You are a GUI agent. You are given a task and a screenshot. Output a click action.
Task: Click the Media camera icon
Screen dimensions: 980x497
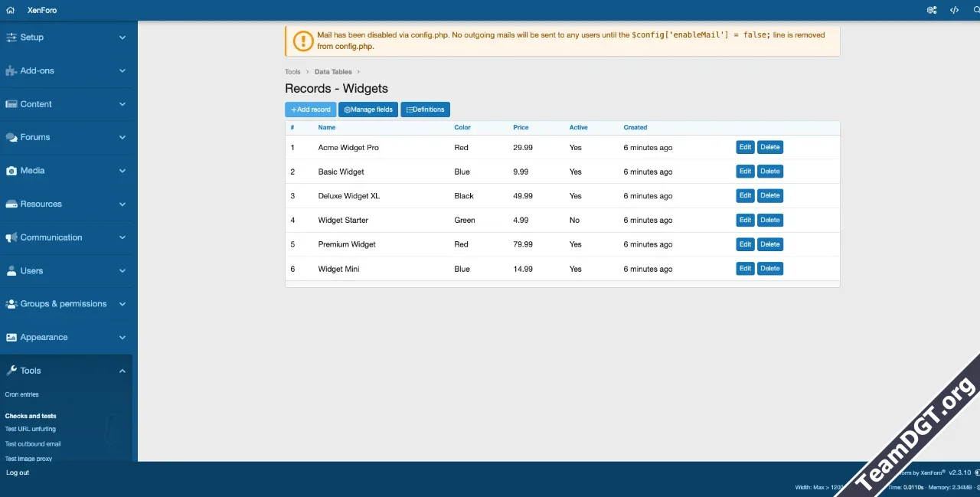[x=11, y=171]
